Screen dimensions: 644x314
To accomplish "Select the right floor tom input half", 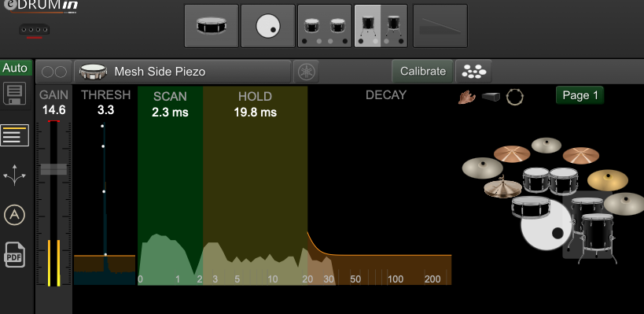I will [x=394, y=26].
